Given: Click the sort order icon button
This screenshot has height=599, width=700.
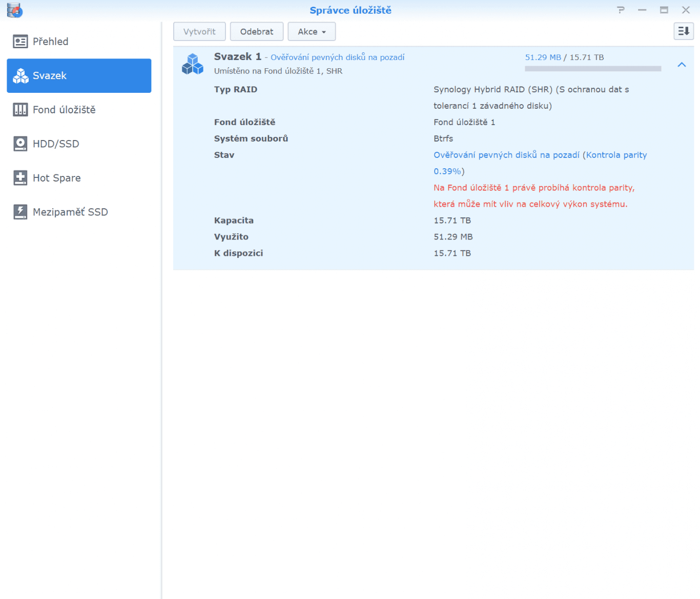Looking at the screenshot, I should pyautogui.click(x=684, y=31).
